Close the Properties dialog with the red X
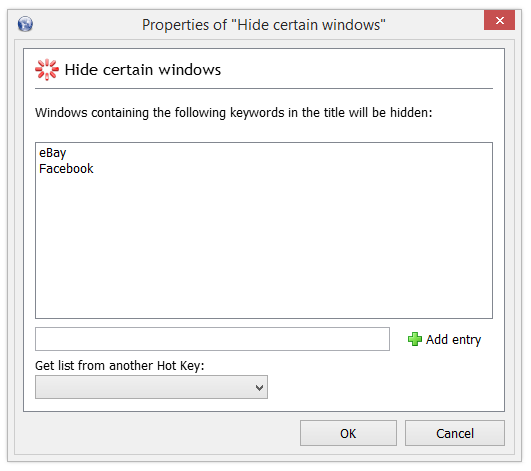Viewport: 531px width, 471px height. (500, 20)
